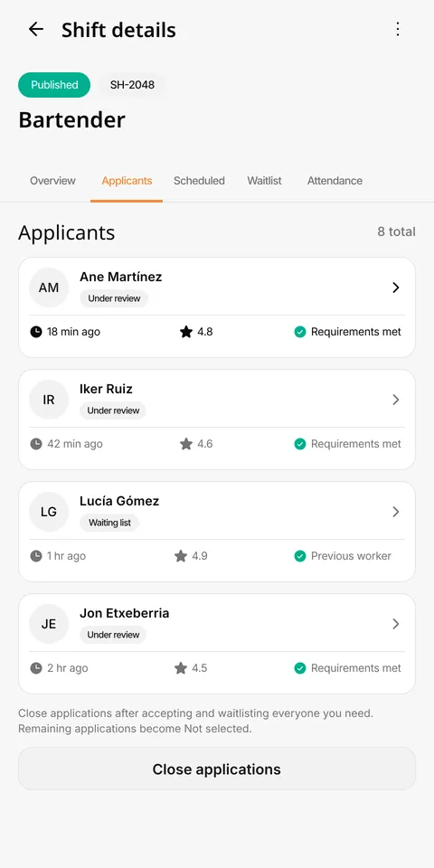The image size is (434, 868).
Task: Click the star icon beside rating 4.6
Action: pos(186,443)
